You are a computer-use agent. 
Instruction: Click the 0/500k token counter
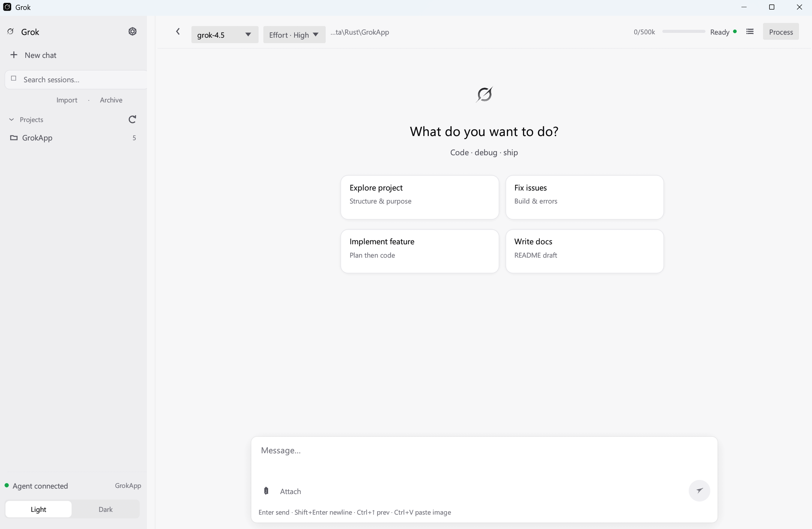(644, 32)
